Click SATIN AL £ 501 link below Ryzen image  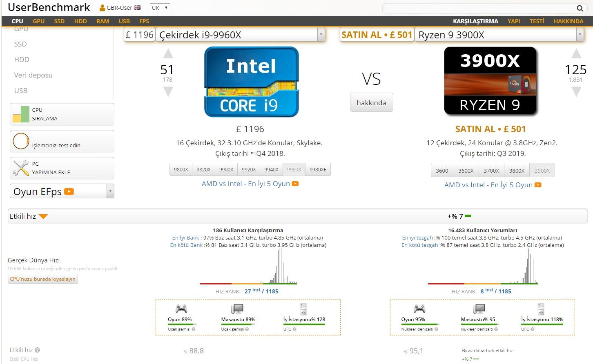pyautogui.click(x=490, y=129)
